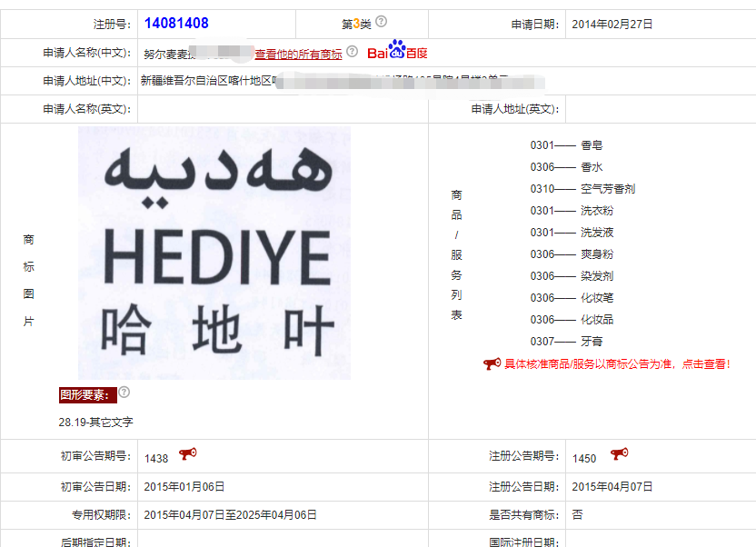Click the 第3类 class text
Screen dimensions: 756x547
356,24
